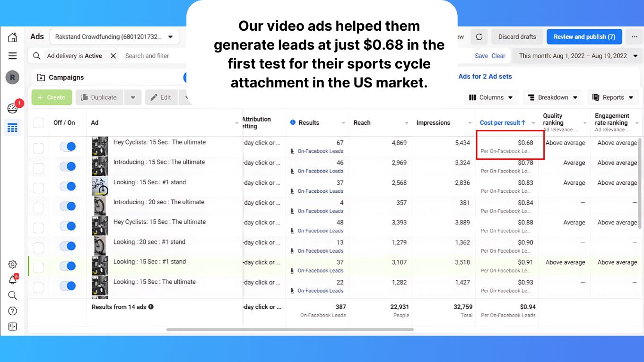Check the select-all checkbox in table header

point(38,123)
